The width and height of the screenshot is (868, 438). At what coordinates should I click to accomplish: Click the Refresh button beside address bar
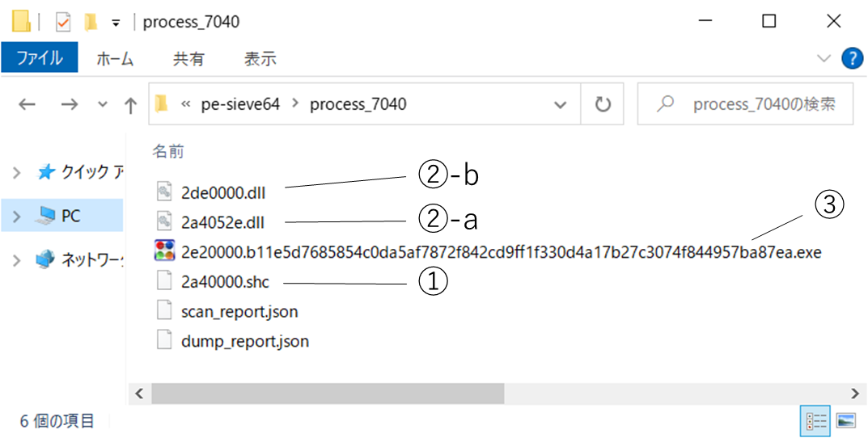(x=603, y=104)
